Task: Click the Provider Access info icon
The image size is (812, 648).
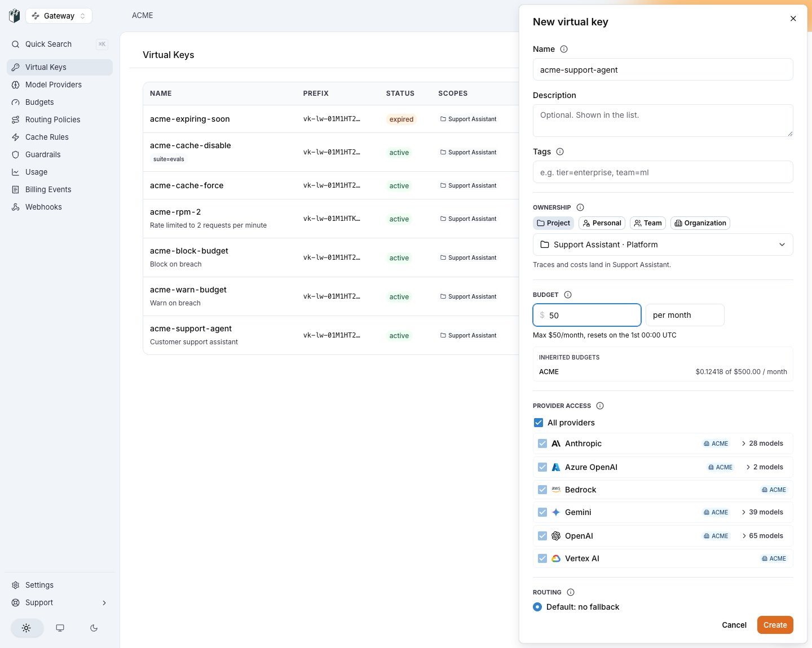Action: coord(600,406)
